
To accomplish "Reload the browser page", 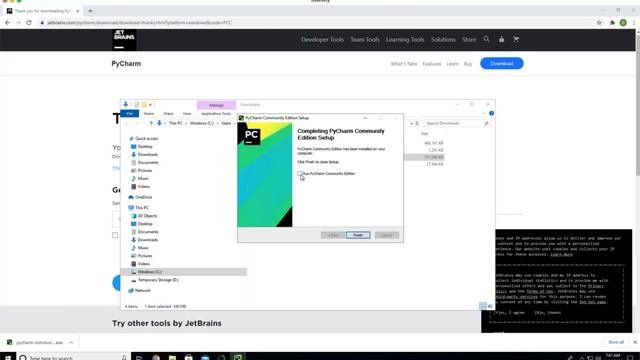I will click(x=29, y=22).
